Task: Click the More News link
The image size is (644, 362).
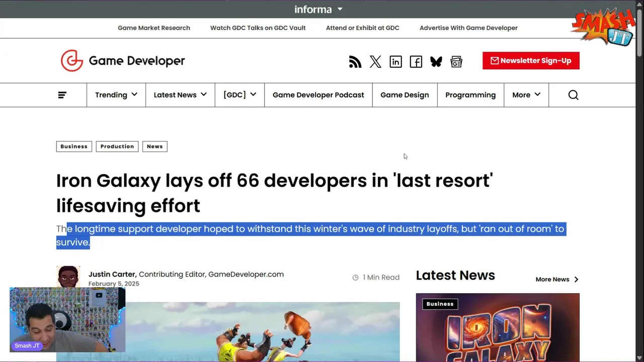Action: click(x=557, y=280)
